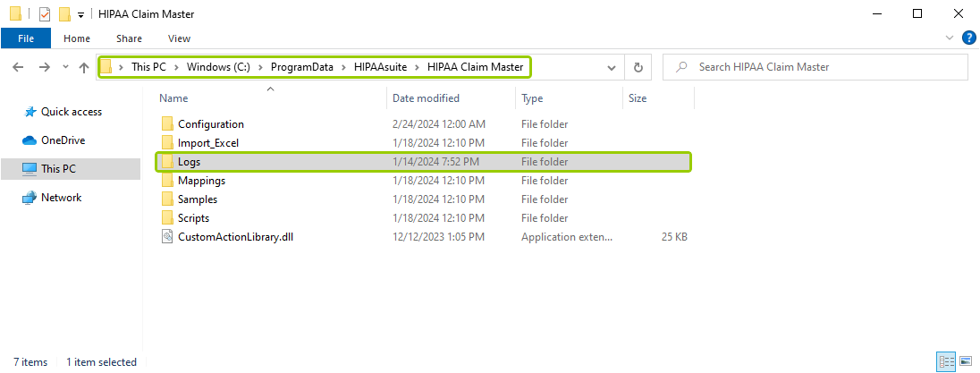
Task: Switch to the View ribbon tab
Action: (179, 38)
